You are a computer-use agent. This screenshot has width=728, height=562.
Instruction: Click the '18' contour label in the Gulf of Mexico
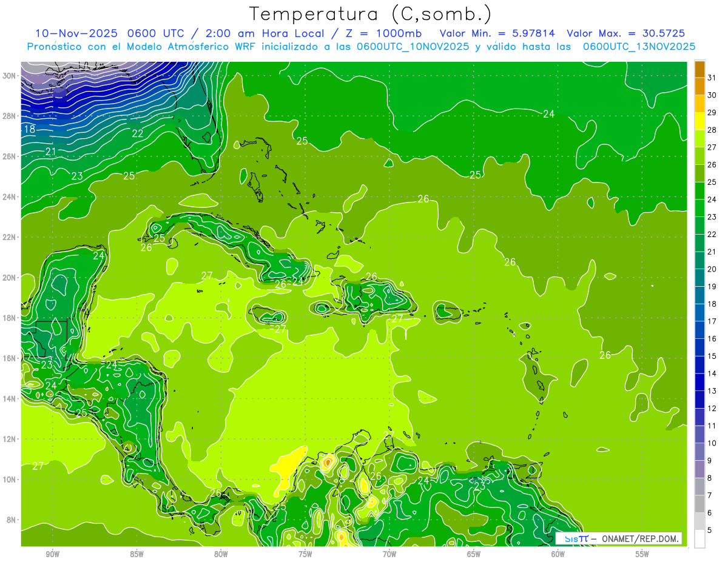29,129
